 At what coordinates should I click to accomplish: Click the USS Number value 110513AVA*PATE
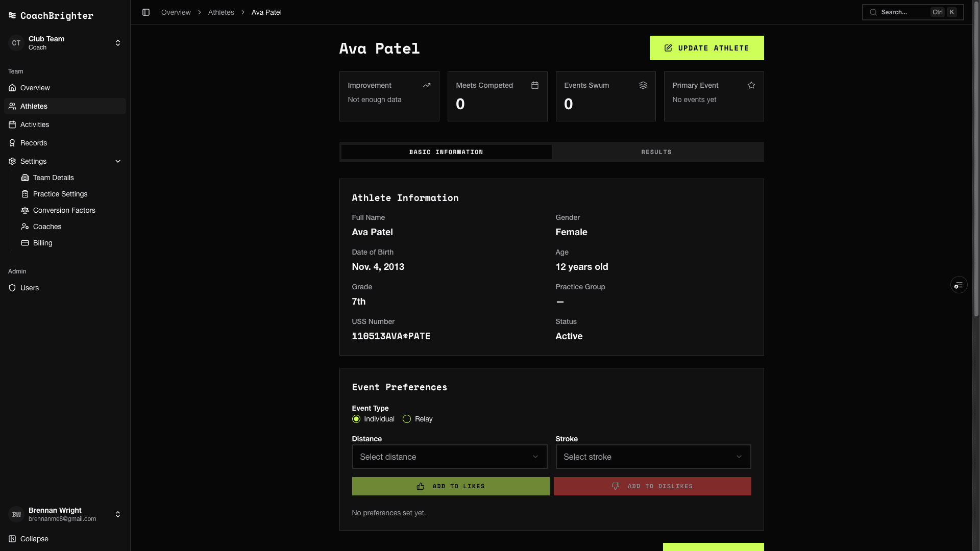pos(391,336)
